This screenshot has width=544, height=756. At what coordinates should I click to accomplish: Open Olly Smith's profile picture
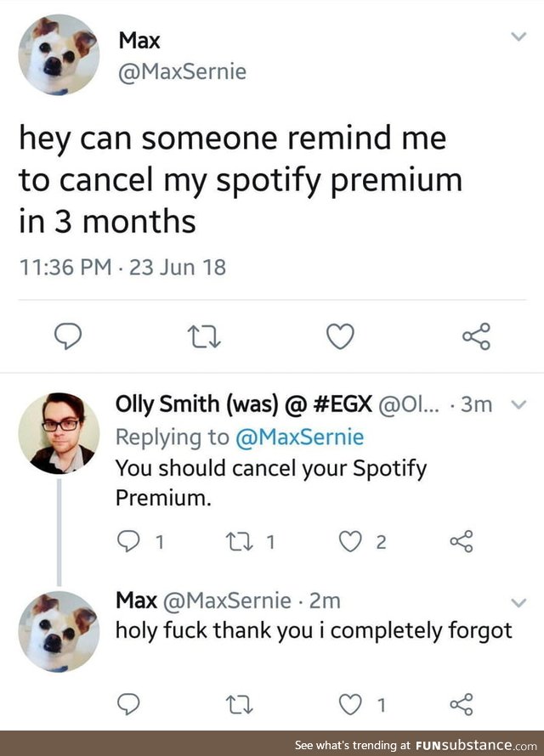click(59, 433)
